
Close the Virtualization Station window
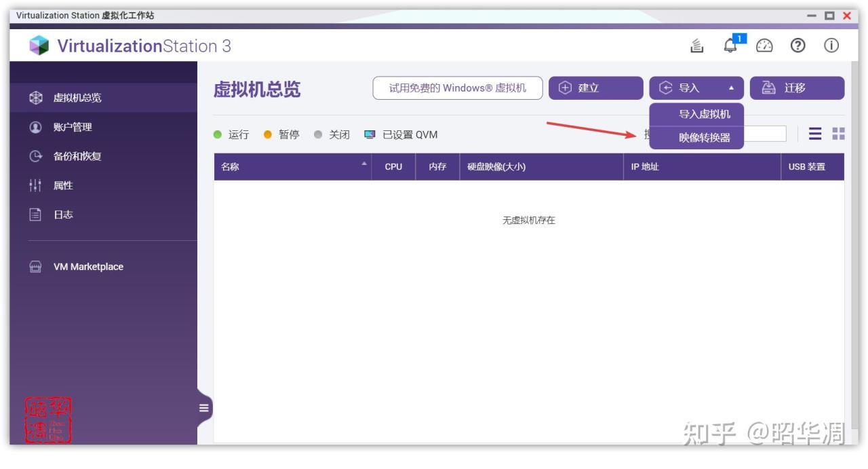[846, 16]
